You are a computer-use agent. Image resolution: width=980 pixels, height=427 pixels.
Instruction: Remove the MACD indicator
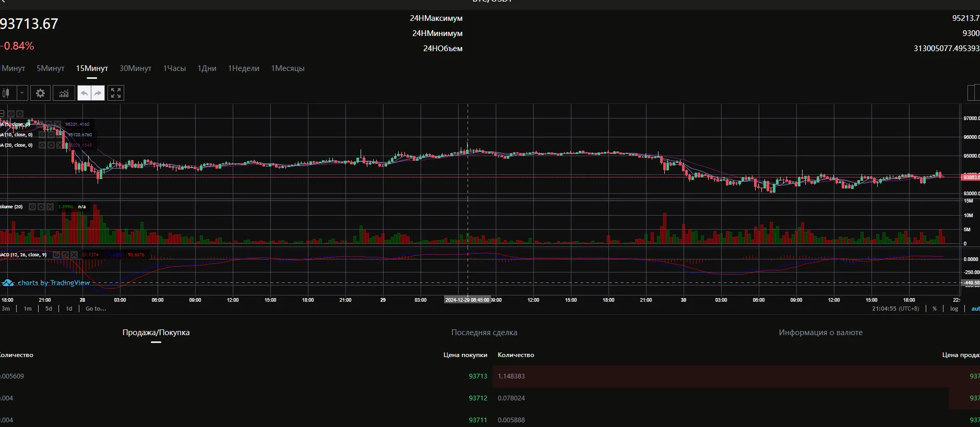click(74, 255)
